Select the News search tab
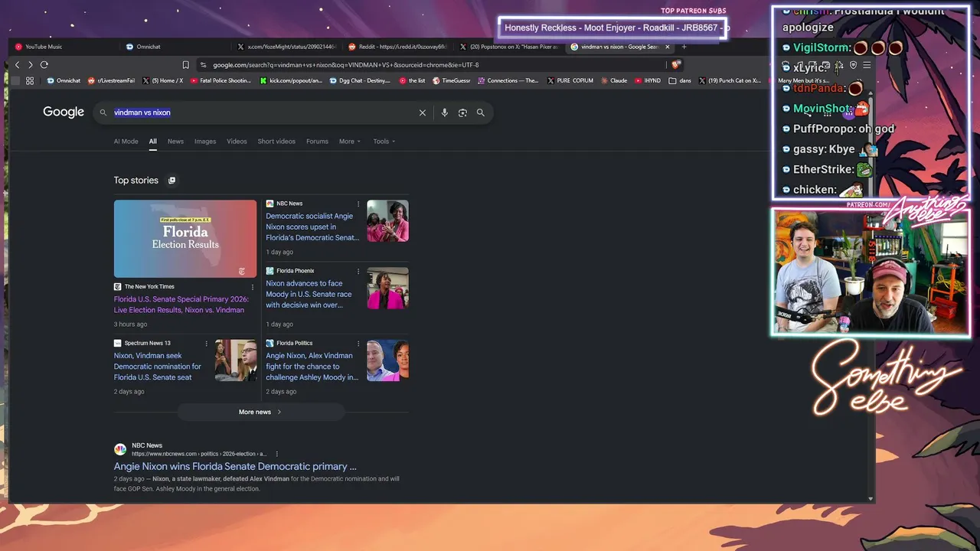The height and width of the screenshot is (551, 980). 175,142
